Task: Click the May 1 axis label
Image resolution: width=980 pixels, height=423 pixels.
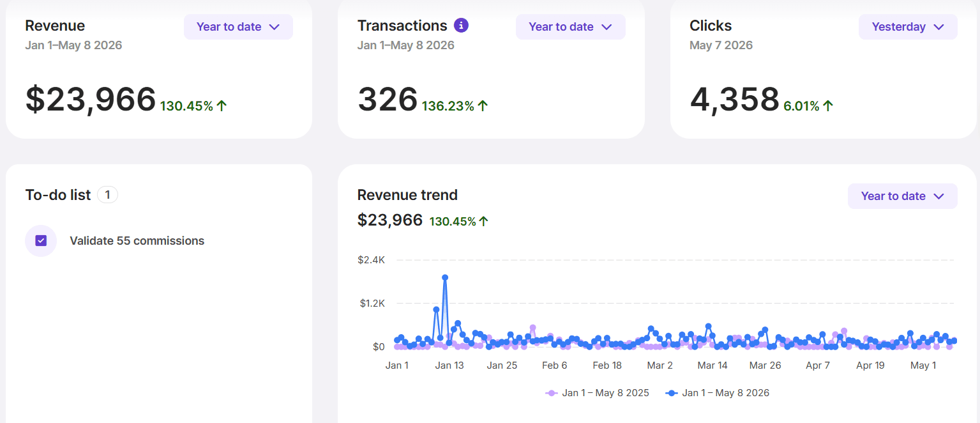Action: [923, 365]
